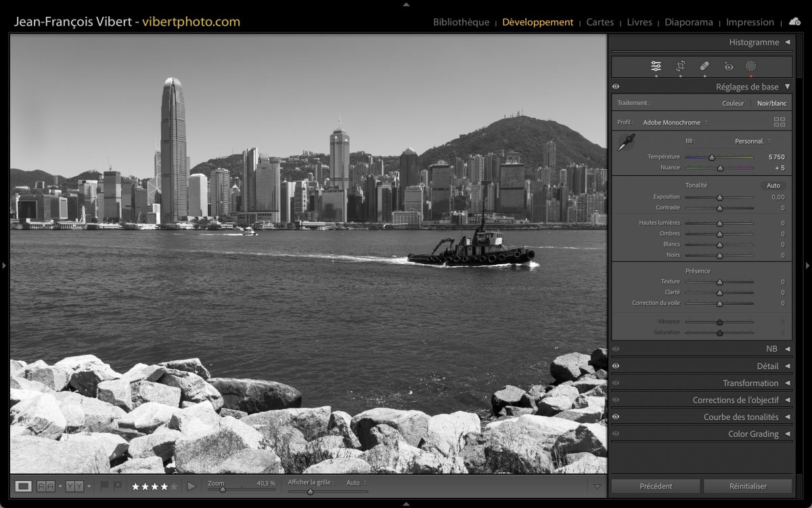Image resolution: width=812 pixels, height=508 pixels.
Task: Select the Edit sliders tool icon
Action: pos(656,66)
